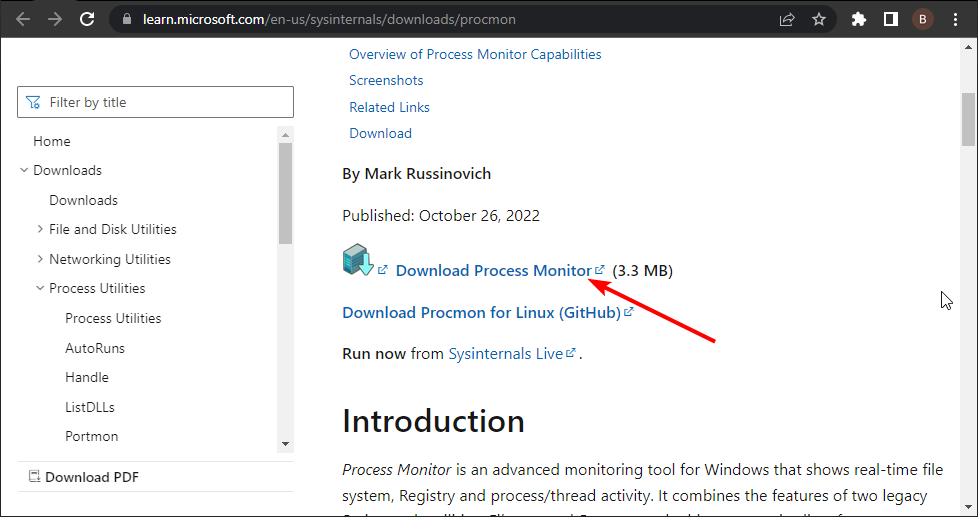Reload the current page
Image resolution: width=978 pixels, height=517 pixels.
tap(87, 19)
